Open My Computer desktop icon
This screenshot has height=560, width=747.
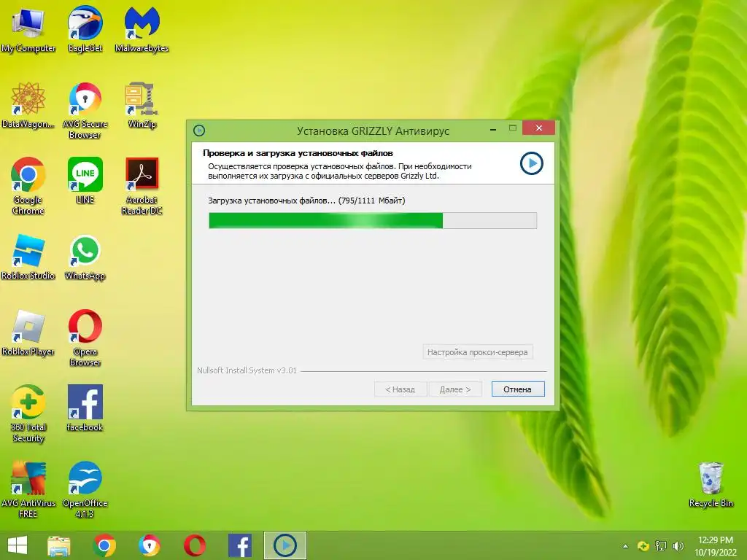(x=28, y=29)
